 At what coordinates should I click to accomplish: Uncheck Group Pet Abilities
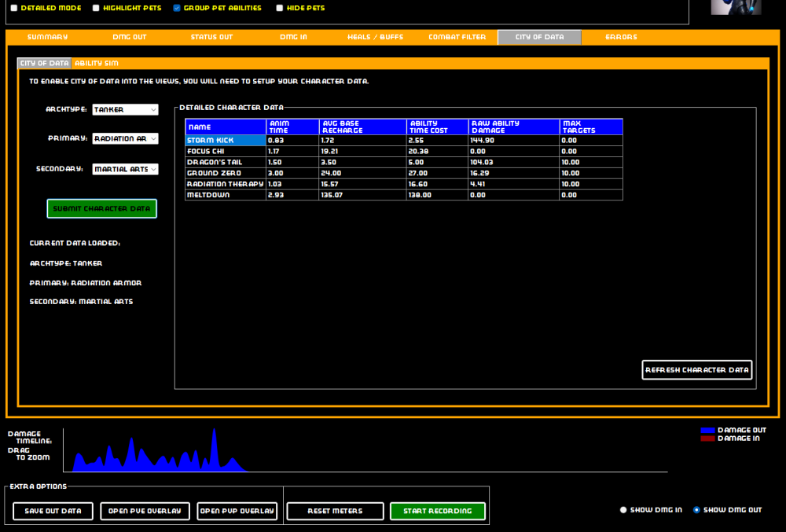(x=177, y=8)
